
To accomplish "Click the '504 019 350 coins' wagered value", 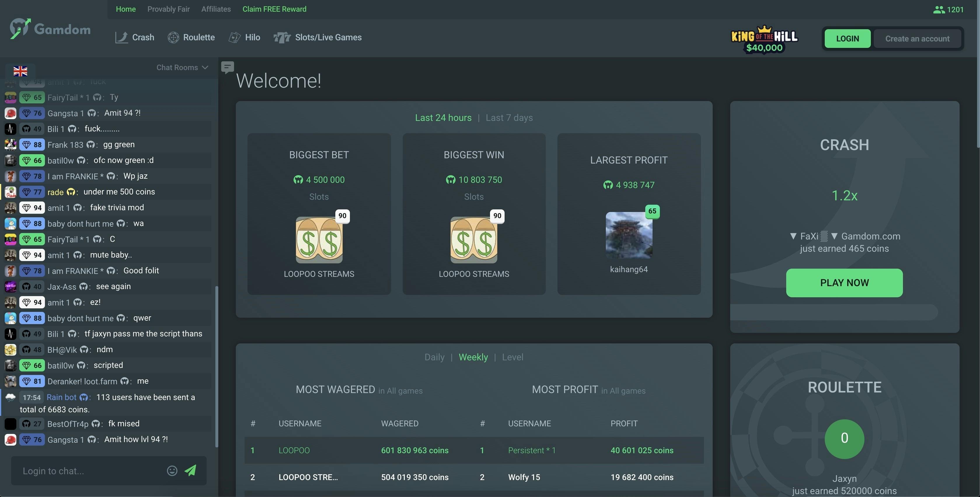I will point(415,477).
